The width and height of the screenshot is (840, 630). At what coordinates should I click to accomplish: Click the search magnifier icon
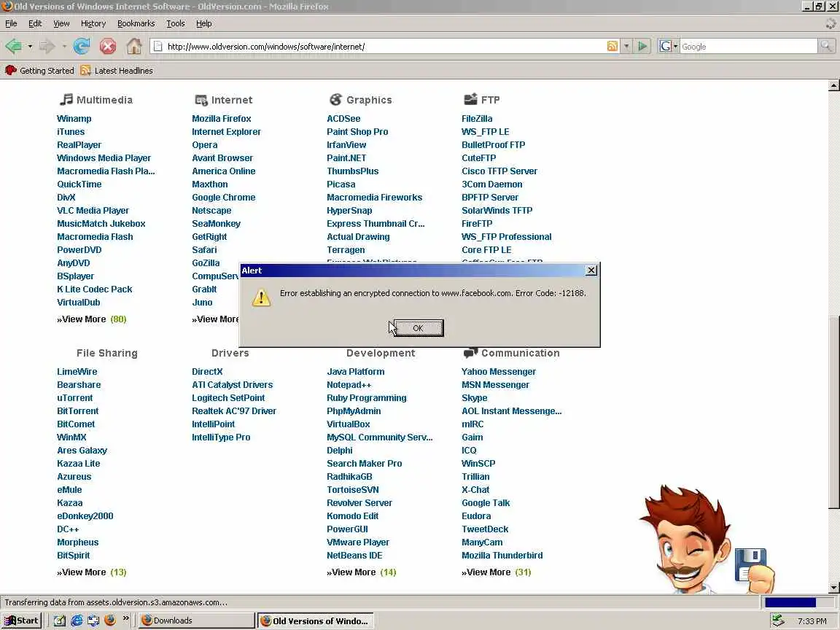827,46
